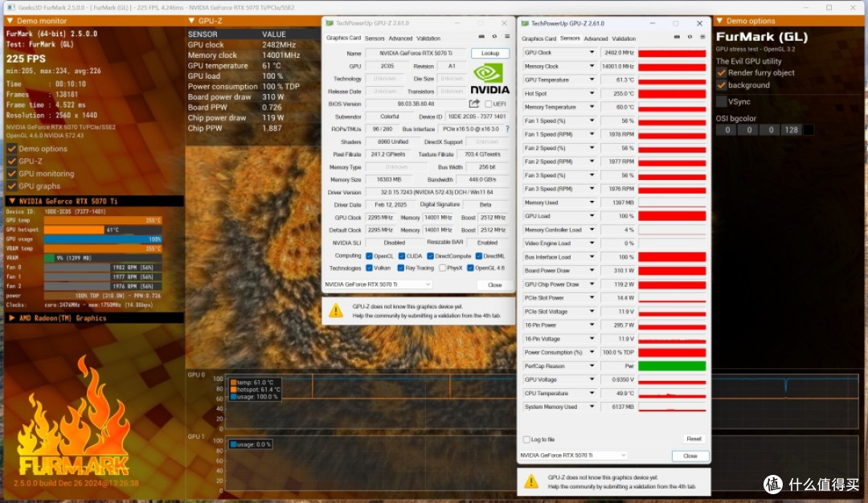Collapse the NVIDIA GeForce RTX 5070 Ti section
The width and height of the screenshot is (868, 503).
[11, 201]
